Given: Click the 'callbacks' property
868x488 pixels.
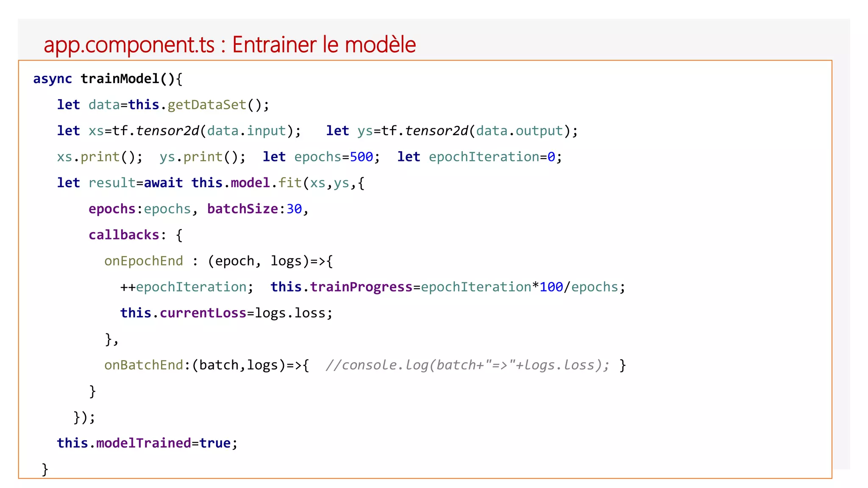Looking at the screenshot, I should [124, 235].
